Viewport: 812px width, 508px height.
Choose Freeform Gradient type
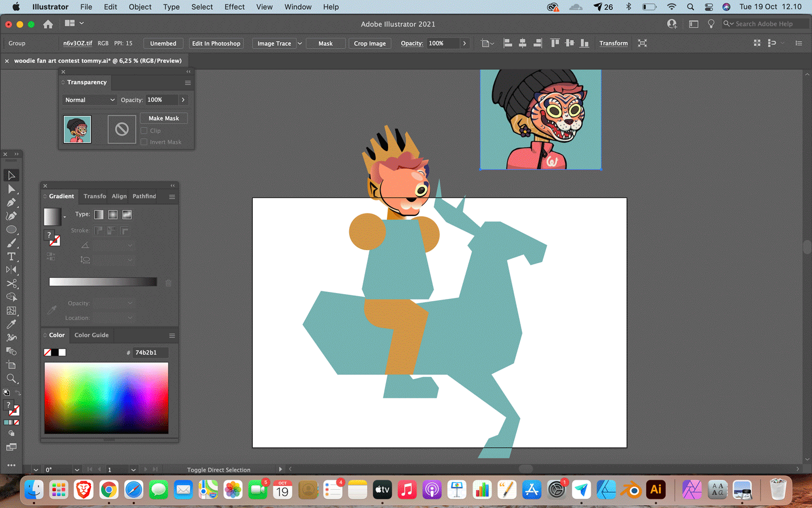(127, 214)
